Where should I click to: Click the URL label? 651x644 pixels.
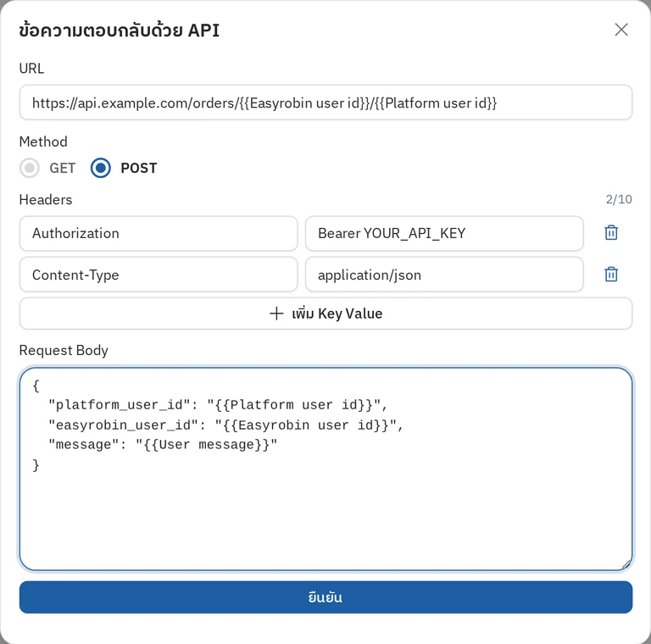coord(31,68)
